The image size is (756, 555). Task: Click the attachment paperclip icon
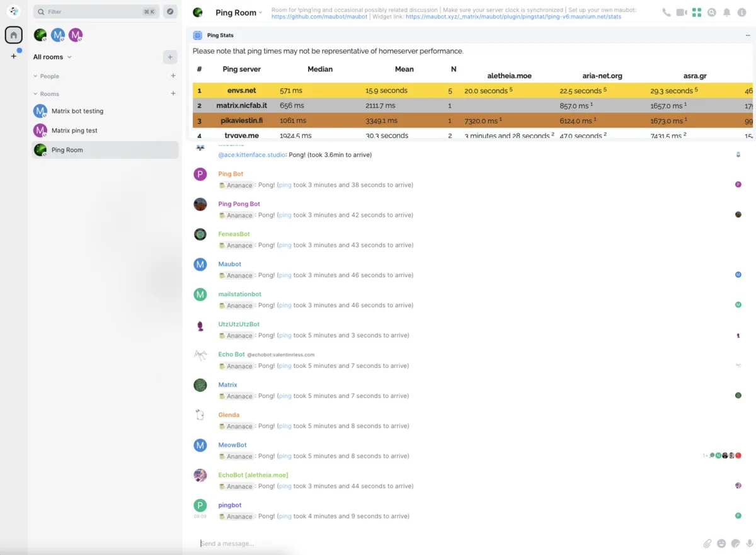pos(707,543)
